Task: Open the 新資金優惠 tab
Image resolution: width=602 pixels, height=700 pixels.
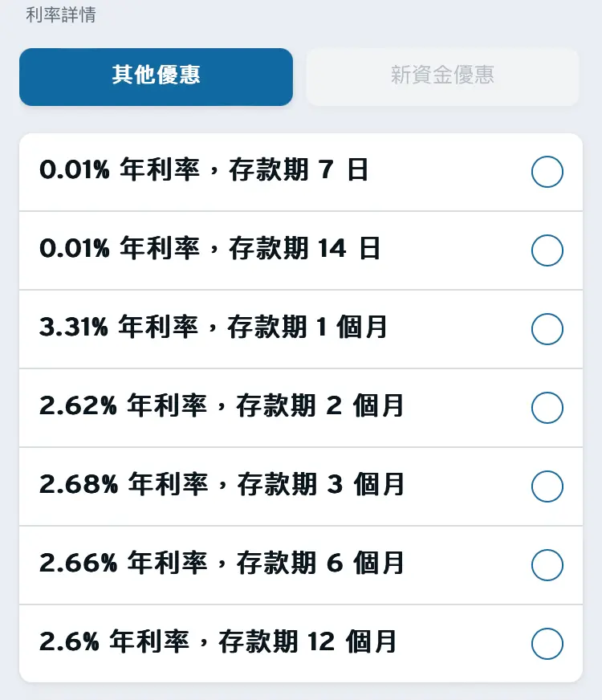Action: click(x=442, y=77)
